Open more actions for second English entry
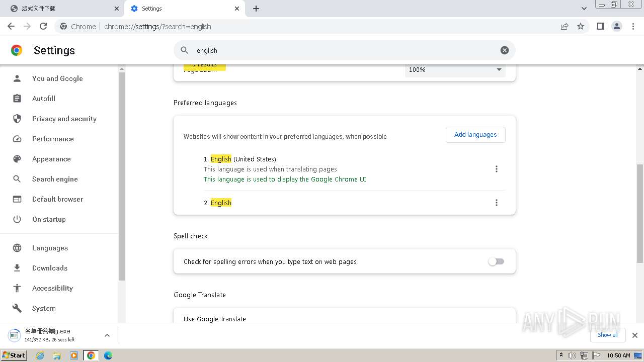644x362 pixels. pos(497,203)
